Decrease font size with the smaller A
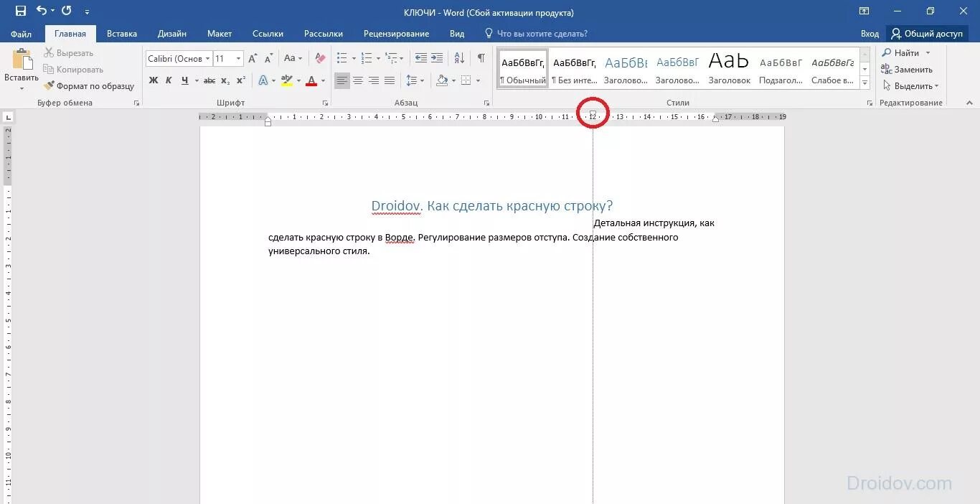This screenshot has width=980, height=504. (x=268, y=59)
